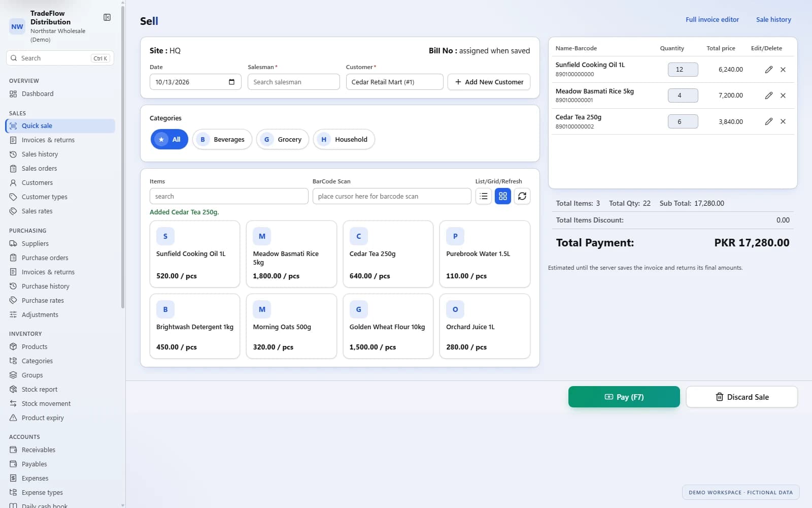
Task: Switch items to list view
Action: pos(484,196)
